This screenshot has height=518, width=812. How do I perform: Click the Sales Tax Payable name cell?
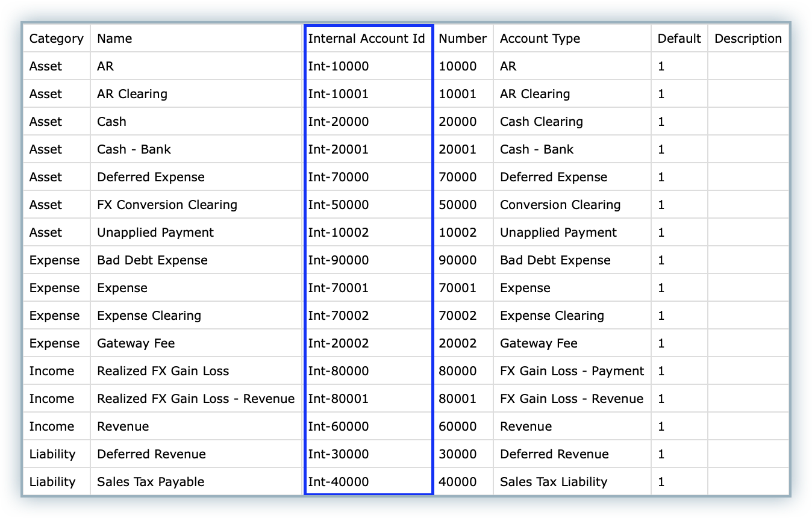point(151,482)
